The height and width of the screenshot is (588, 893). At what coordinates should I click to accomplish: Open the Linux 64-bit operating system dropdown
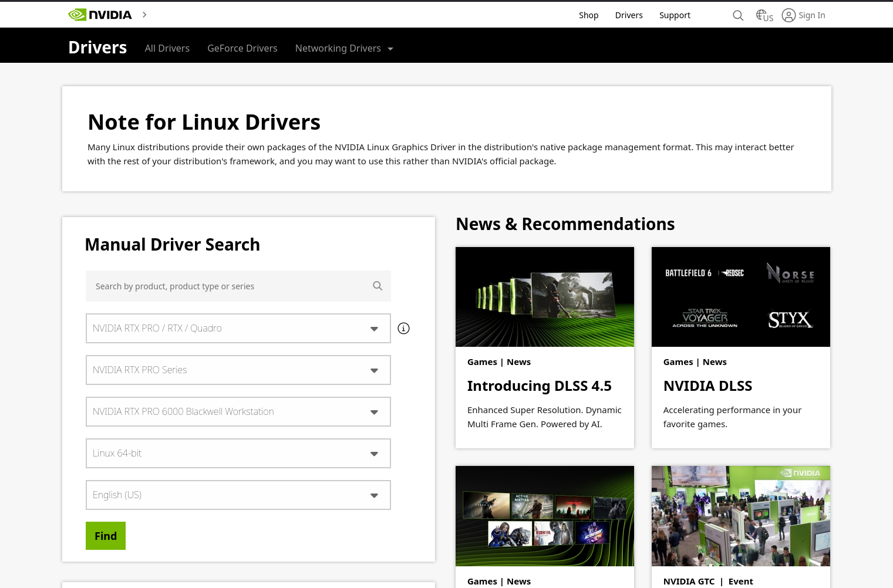point(238,453)
